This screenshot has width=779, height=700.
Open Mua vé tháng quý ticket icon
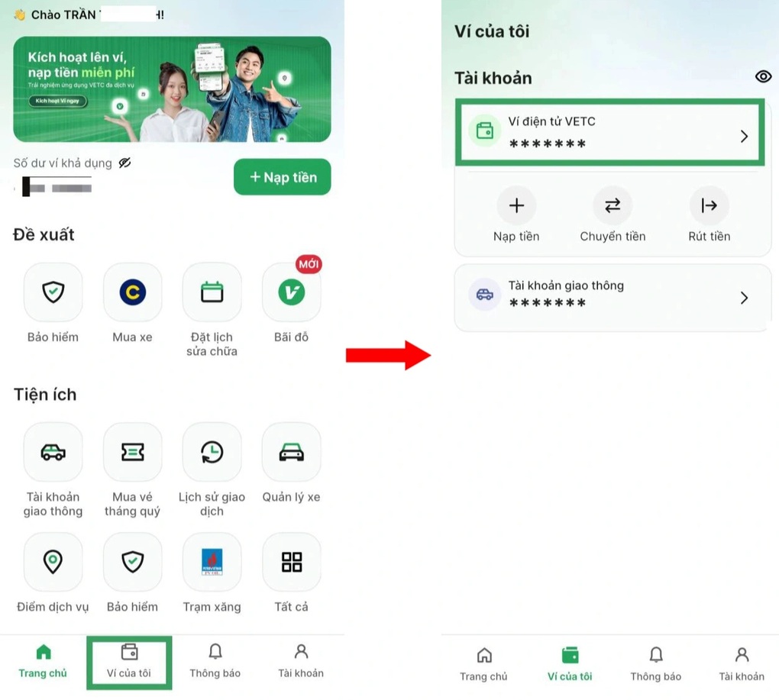(133, 452)
